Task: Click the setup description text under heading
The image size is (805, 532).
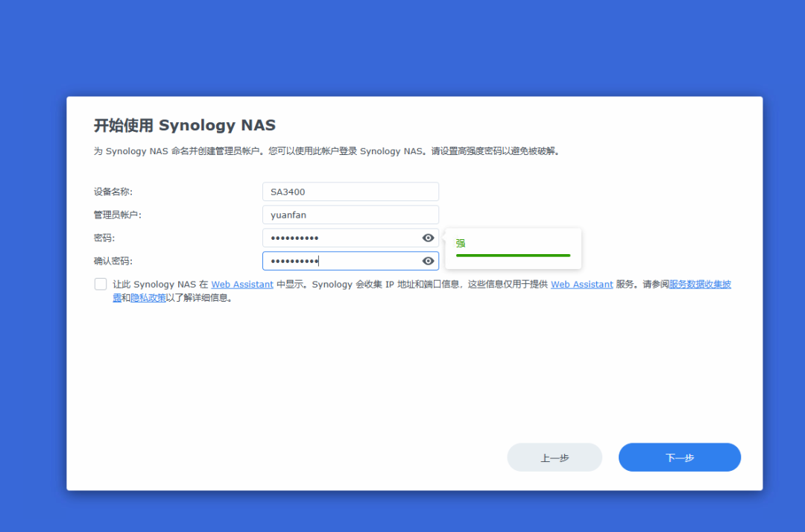Action: pyautogui.click(x=326, y=151)
